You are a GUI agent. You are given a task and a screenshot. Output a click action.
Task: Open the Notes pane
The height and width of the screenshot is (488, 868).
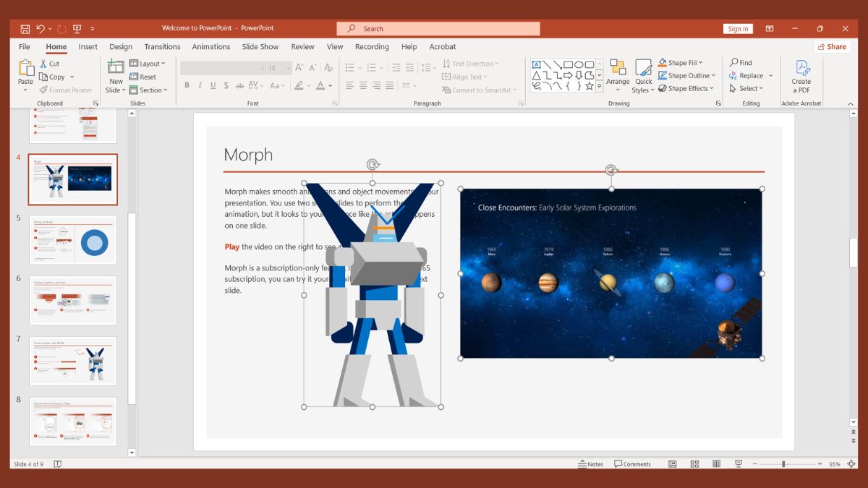tap(590, 463)
